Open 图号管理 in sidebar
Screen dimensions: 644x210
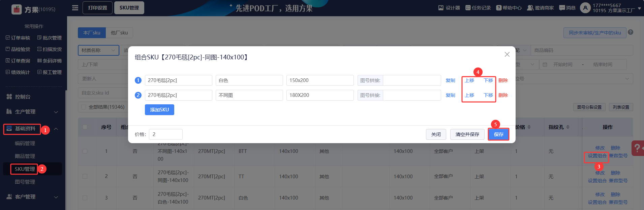point(25,182)
